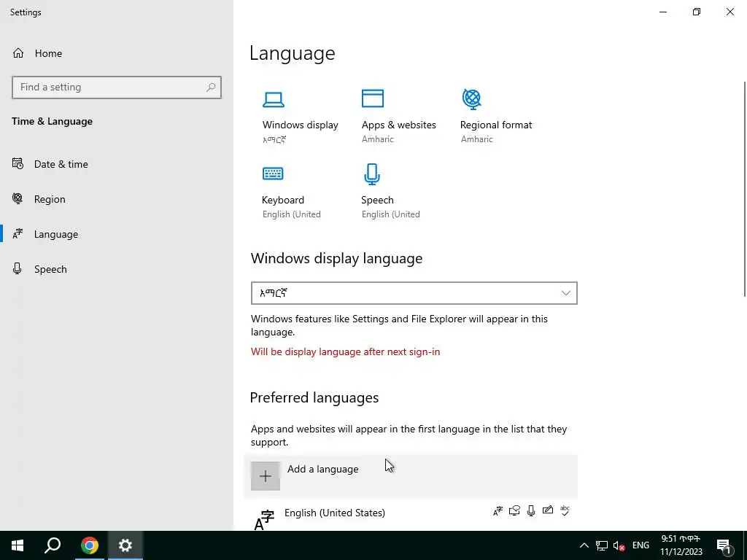
Task: Click the search magnifier in Find a setting
Action: click(x=211, y=87)
